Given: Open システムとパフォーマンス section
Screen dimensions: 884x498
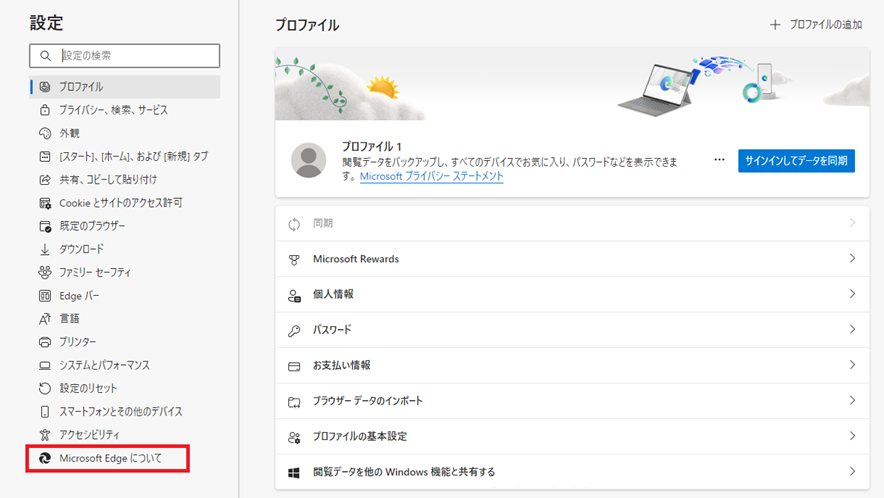Looking at the screenshot, I should (125, 365).
